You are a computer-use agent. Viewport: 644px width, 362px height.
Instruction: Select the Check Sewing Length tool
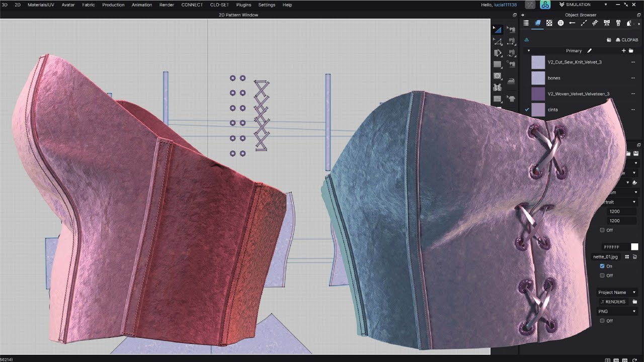[x=511, y=64]
